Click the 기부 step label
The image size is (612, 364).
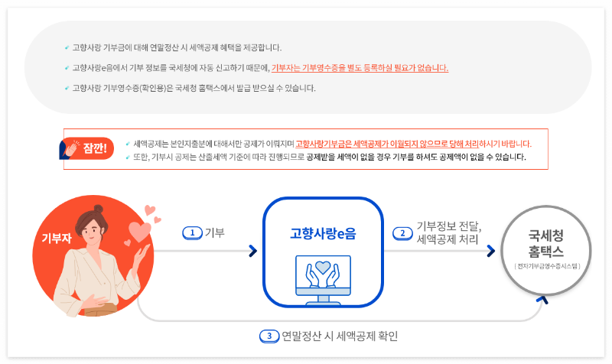pyautogui.click(x=215, y=233)
